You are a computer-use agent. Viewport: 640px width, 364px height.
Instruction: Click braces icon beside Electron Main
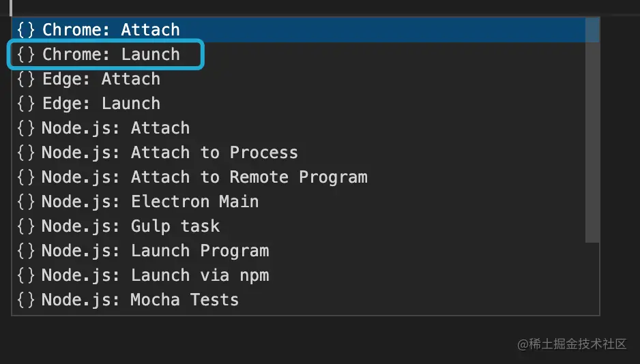click(x=26, y=202)
